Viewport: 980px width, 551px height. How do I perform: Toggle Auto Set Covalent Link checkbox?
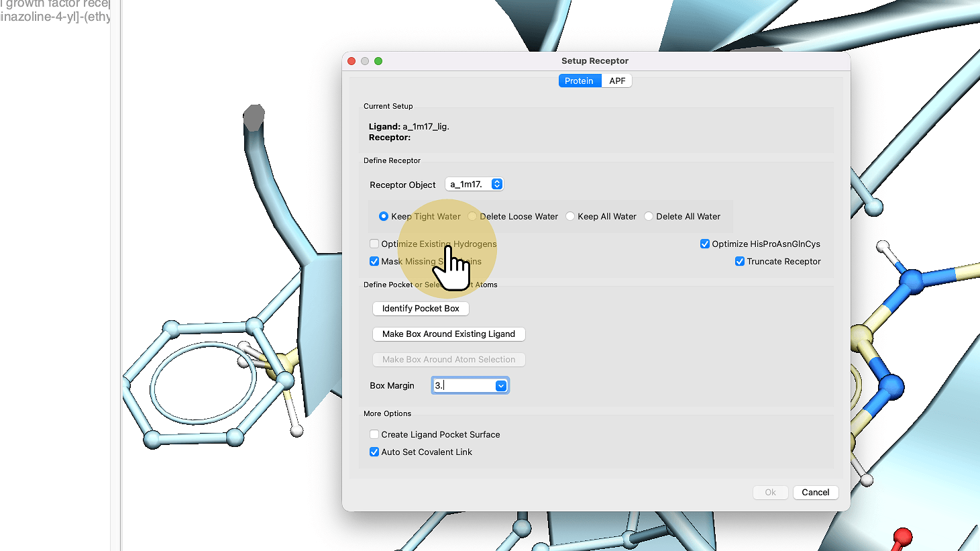(374, 452)
